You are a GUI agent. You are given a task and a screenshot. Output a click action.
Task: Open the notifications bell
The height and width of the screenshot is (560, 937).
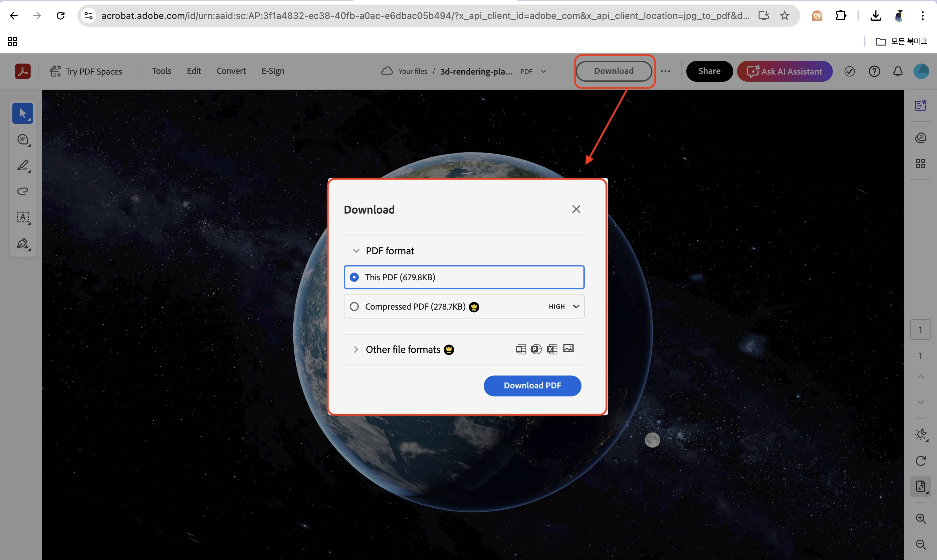coord(898,71)
